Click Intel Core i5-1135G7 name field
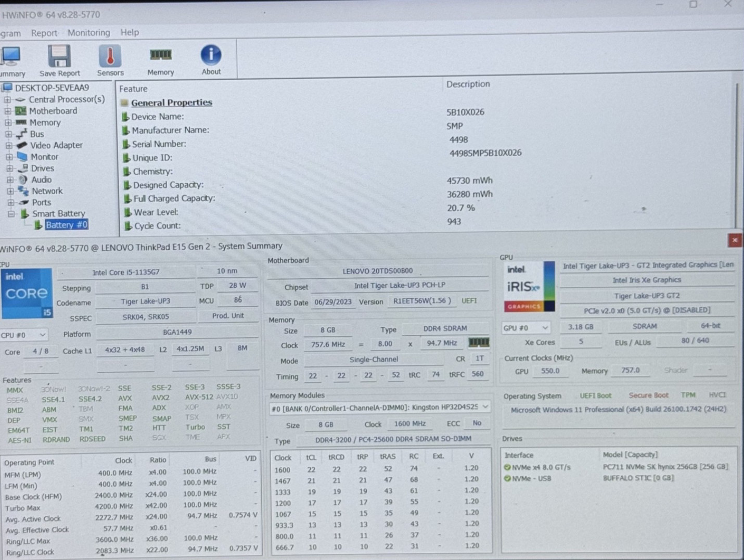The height and width of the screenshot is (560, 744). tap(126, 272)
